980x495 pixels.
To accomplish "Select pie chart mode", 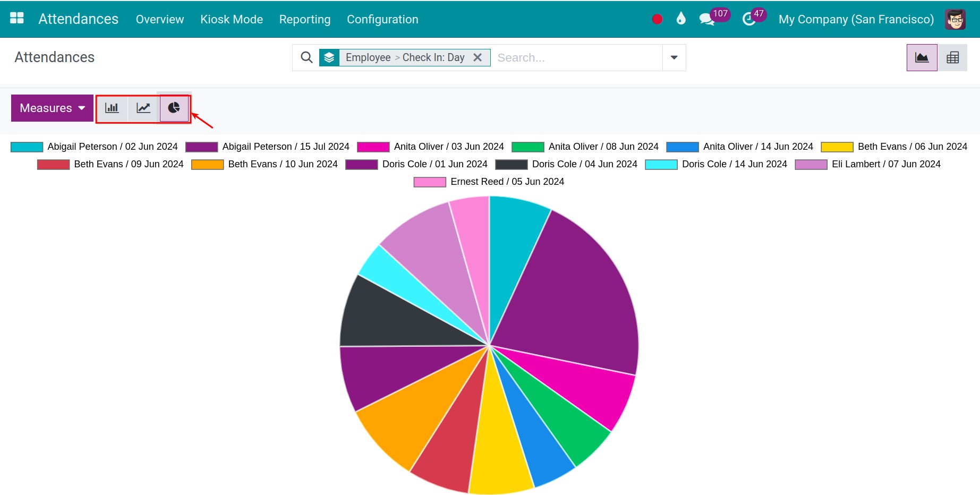I will click(x=174, y=108).
